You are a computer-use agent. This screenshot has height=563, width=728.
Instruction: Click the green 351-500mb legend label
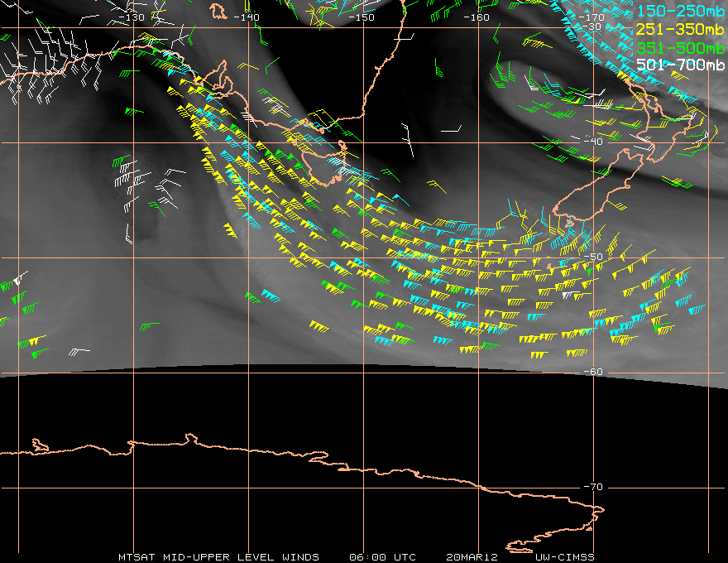(x=681, y=47)
